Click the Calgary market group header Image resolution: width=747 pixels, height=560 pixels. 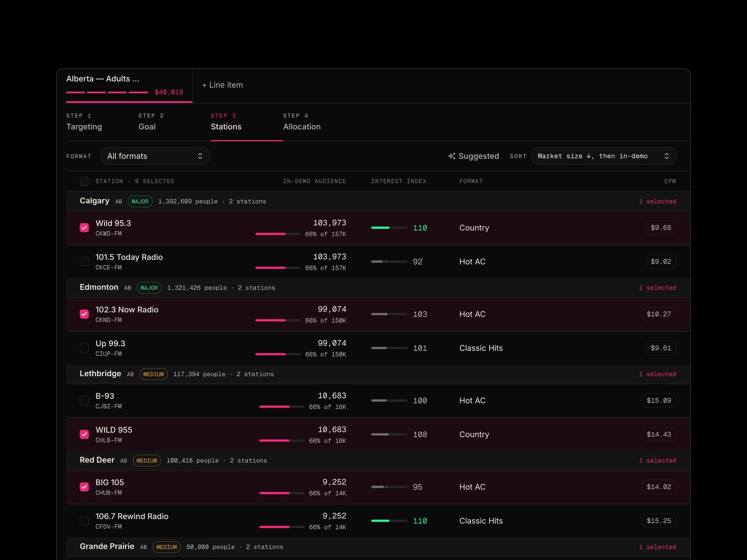pos(378,201)
